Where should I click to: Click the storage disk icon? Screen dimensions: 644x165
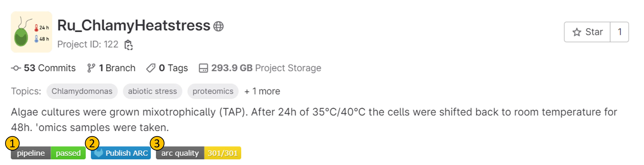(203, 68)
